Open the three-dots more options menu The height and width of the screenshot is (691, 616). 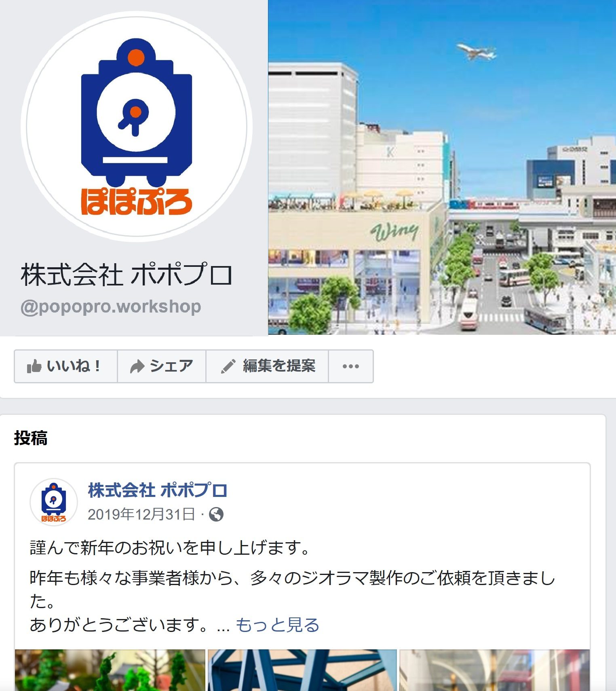coord(351,366)
